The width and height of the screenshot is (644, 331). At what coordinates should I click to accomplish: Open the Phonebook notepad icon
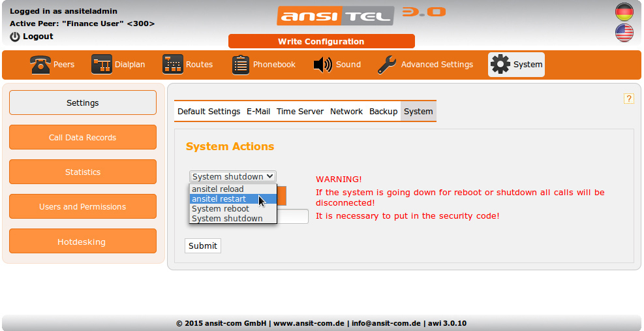click(x=241, y=65)
